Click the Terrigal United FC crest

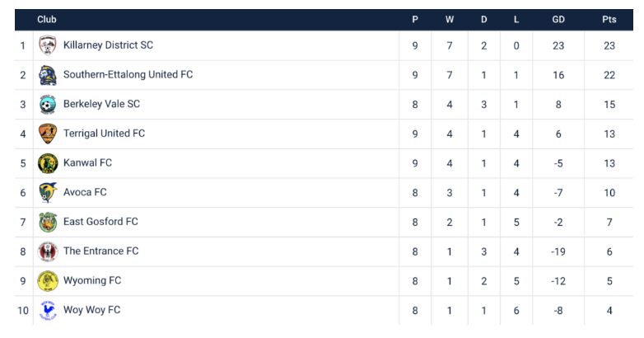coord(48,134)
